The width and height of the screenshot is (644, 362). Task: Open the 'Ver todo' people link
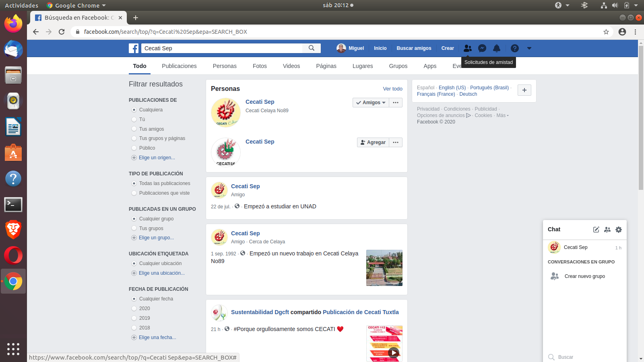coord(392,89)
